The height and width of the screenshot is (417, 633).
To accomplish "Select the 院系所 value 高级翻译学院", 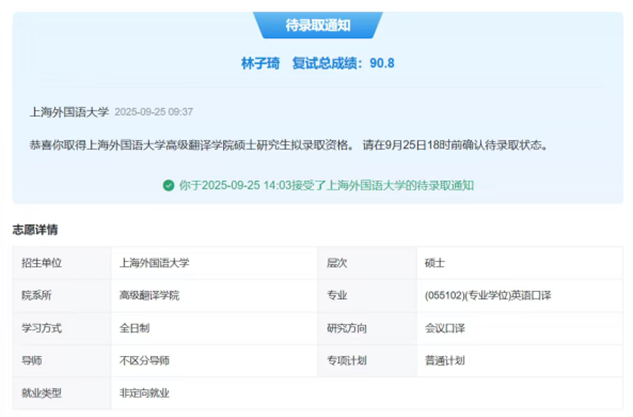I will click(x=149, y=296).
